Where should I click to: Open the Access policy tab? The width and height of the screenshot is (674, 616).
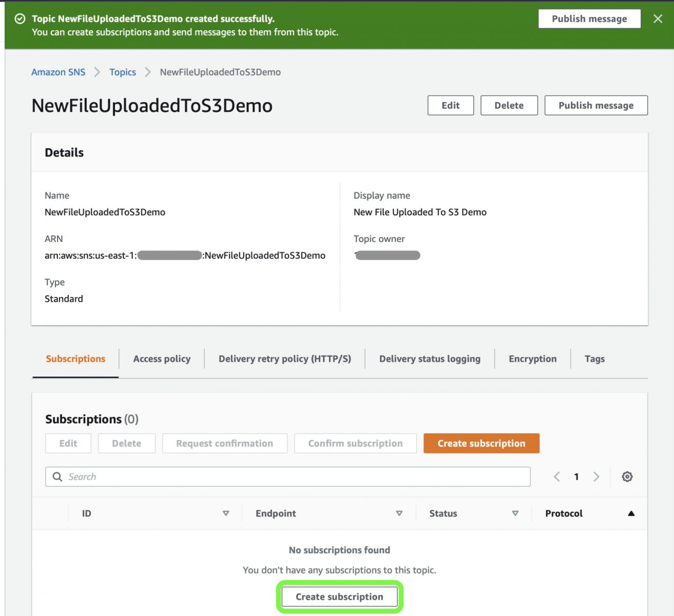(162, 359)
